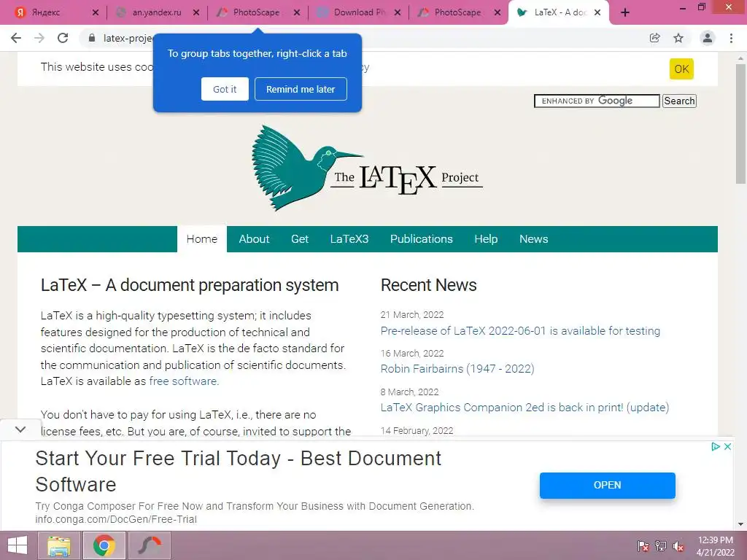Click the address bar URL text
This screenshot has height=560, width=747.
point(128,38)
